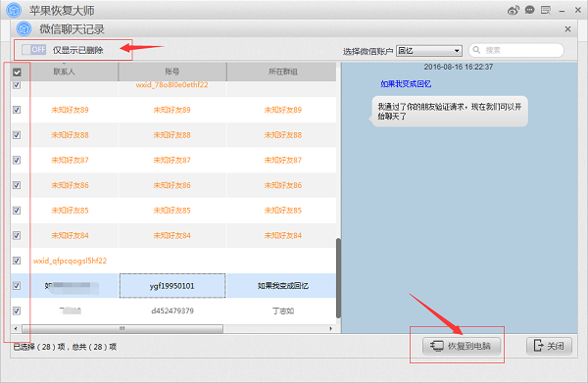Viewport: 588px width, 383px height.
Task: Click the sender name 如果我变成回忆 in chat
Action: click(406, 84)
